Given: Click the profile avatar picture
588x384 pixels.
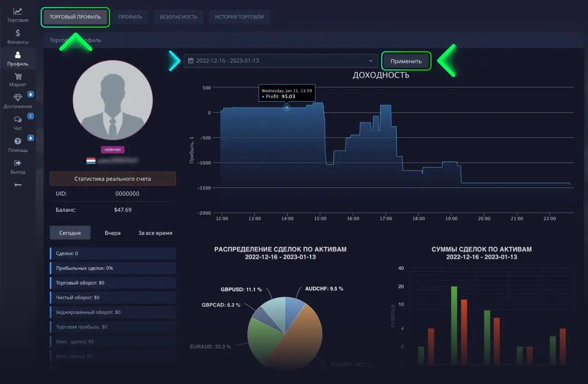Looking at the screenshot, I should point(113,100).
